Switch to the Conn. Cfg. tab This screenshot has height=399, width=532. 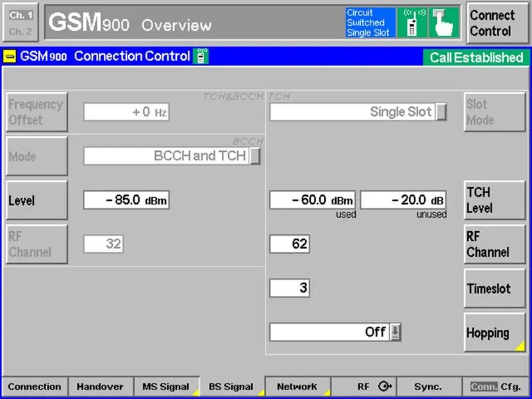(x=495, y=386)
